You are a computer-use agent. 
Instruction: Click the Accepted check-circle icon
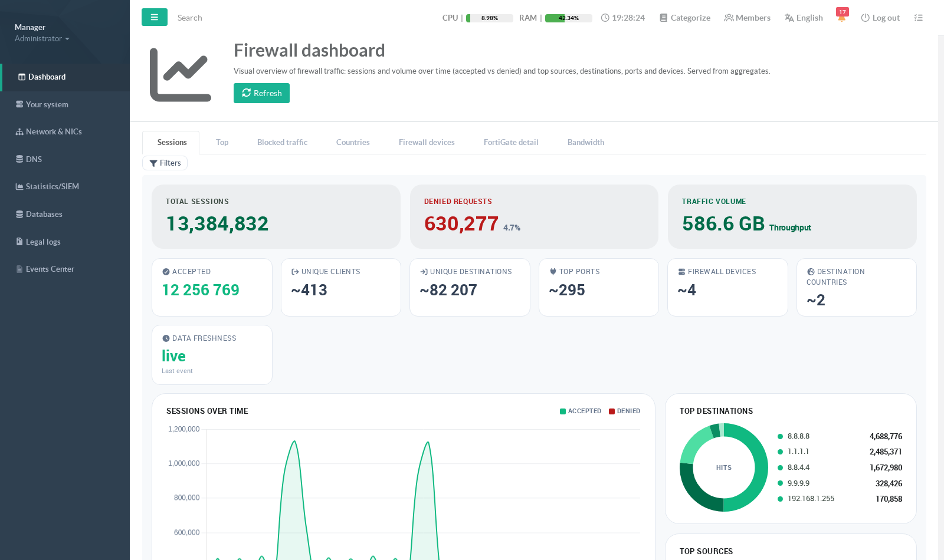(x=166, y=272)
